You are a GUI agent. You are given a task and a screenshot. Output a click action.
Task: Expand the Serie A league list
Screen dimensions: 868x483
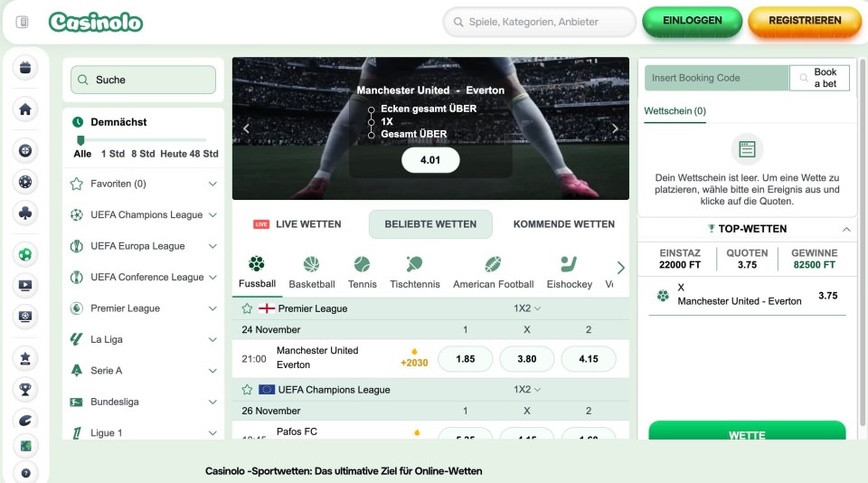[x=212, y=371]
